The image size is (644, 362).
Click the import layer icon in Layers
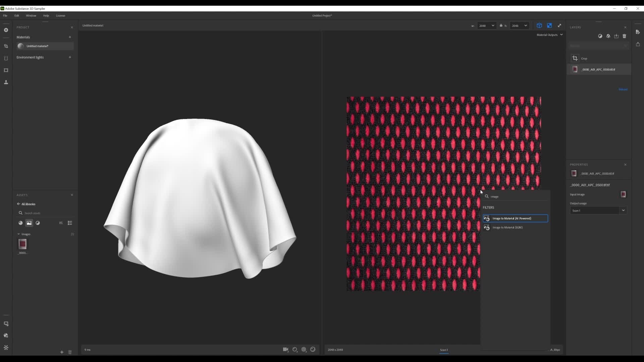click(x=616, y=36)
